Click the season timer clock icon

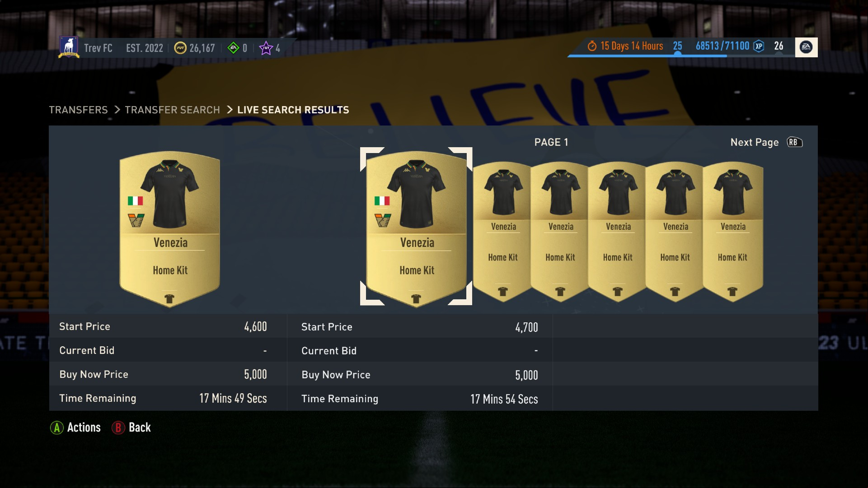pyautogui.click(x=592, y=46)
